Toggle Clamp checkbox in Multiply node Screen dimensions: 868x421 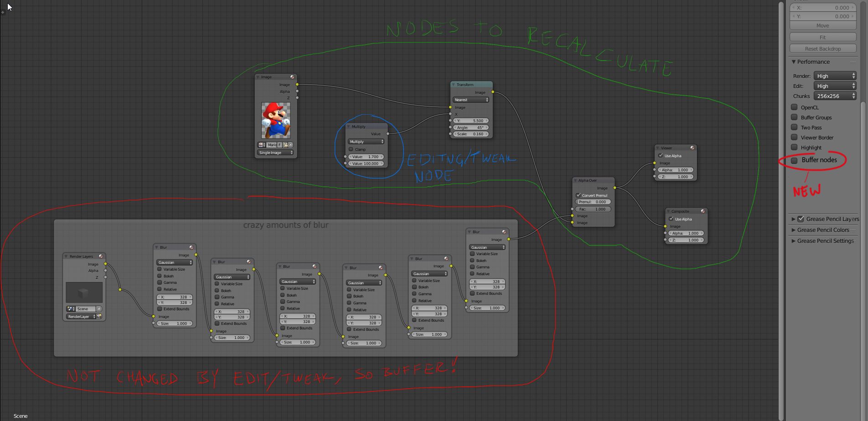point(351,149)
